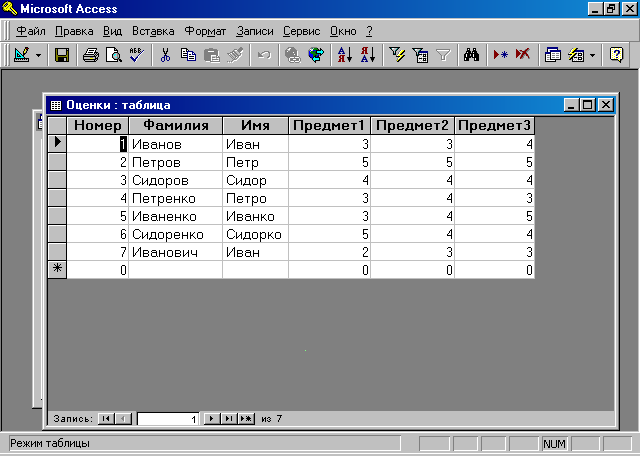The image size is (640, 456).
Task: Expand the New Object dropdown arrow
Action: (593, 55)
